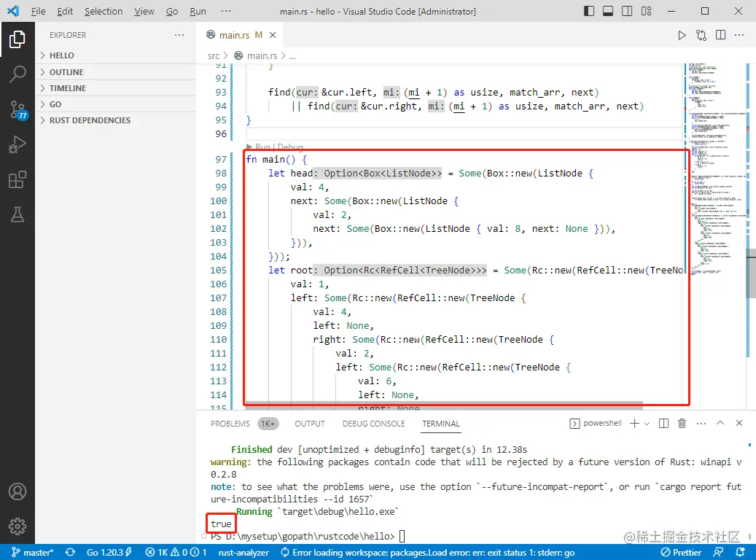
Task: Open the errors and warnings status indicator
Action: (x=176, y=552)
